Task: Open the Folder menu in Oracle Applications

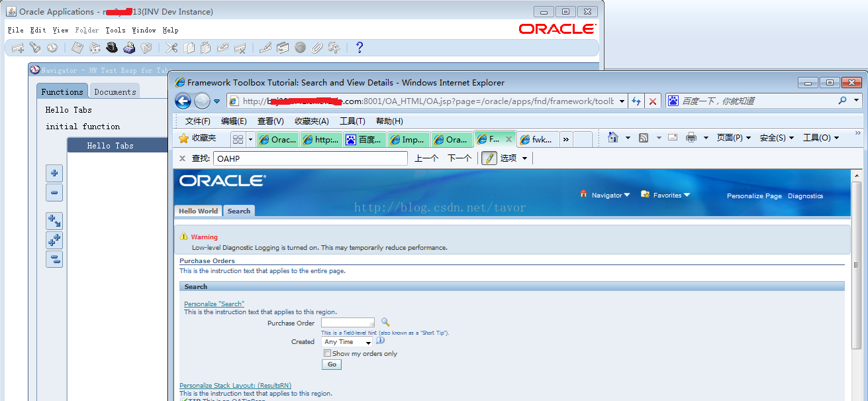Action: [87, 30]
